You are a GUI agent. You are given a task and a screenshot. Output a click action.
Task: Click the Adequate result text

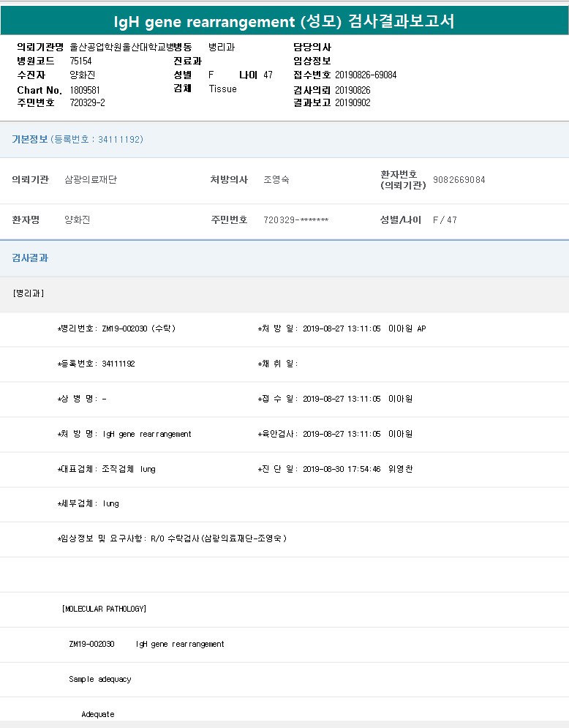click(x=98, y=714)
